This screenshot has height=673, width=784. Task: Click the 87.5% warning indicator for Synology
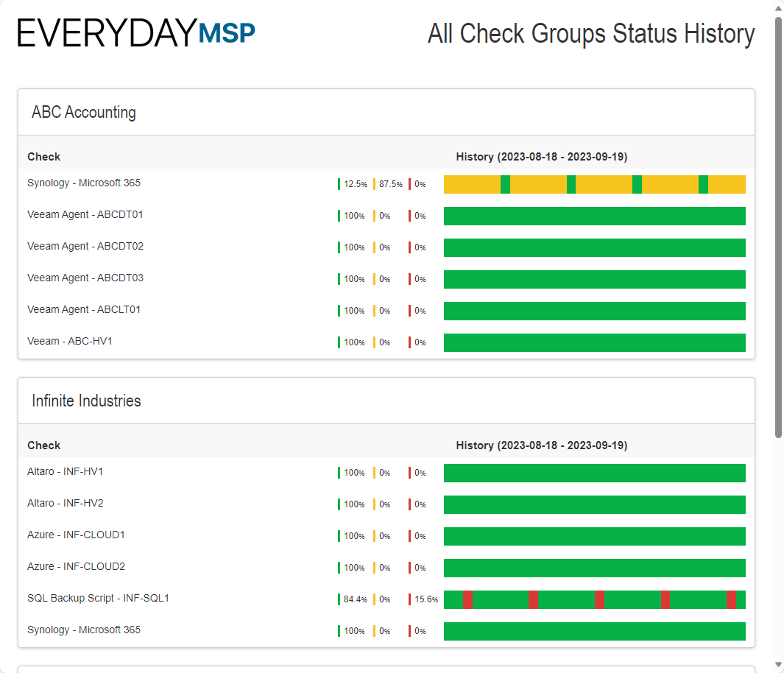point(390,184)
